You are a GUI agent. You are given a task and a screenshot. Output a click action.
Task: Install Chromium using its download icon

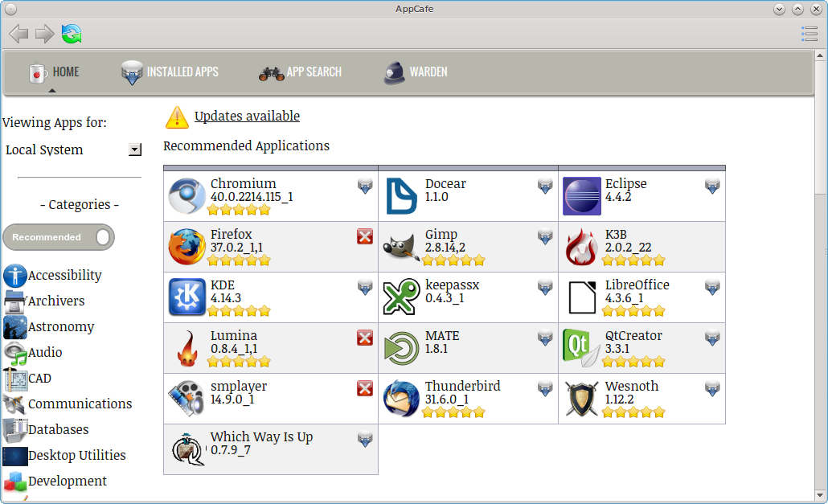point(365,186)
